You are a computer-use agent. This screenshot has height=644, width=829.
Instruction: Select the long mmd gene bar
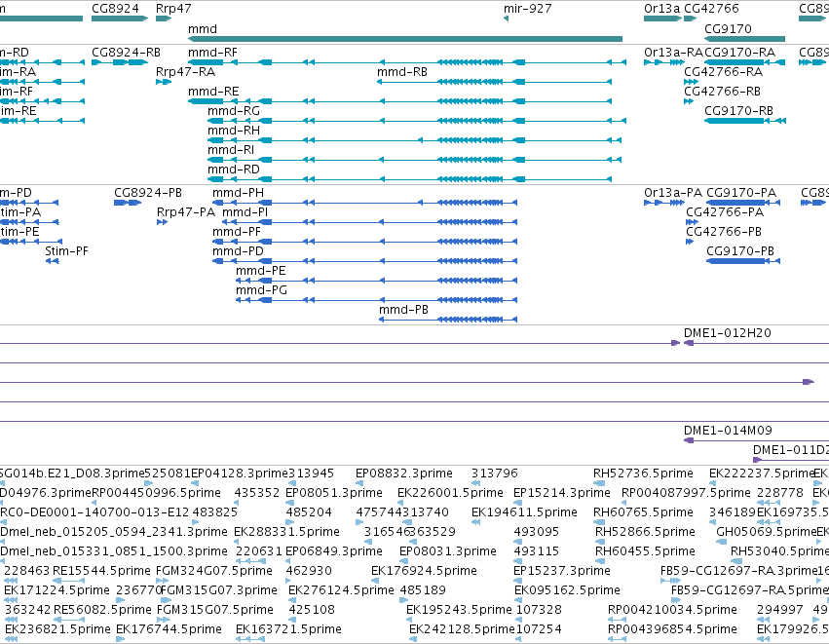coord(405,39)
